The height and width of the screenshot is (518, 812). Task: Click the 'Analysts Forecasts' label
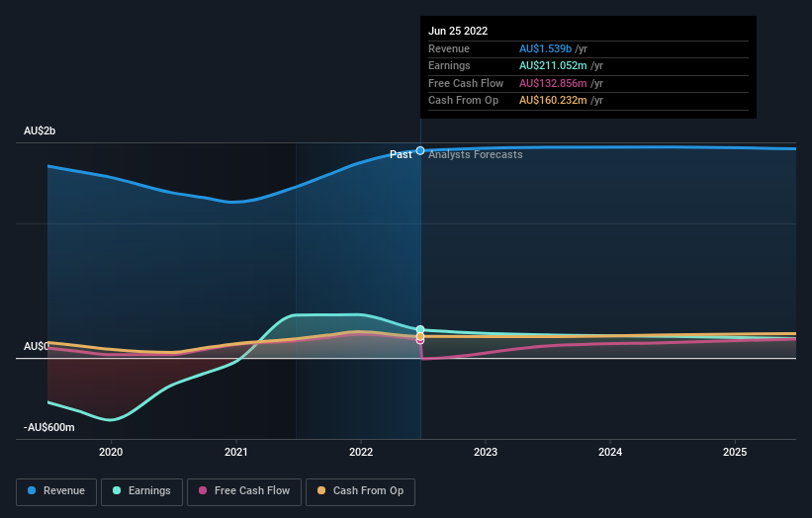(x=476, y=154)
